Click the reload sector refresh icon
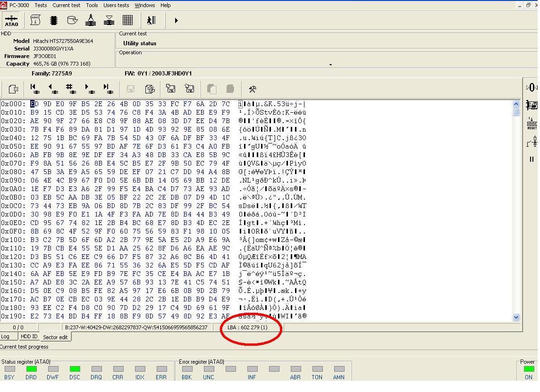 (x=150, y=89)
